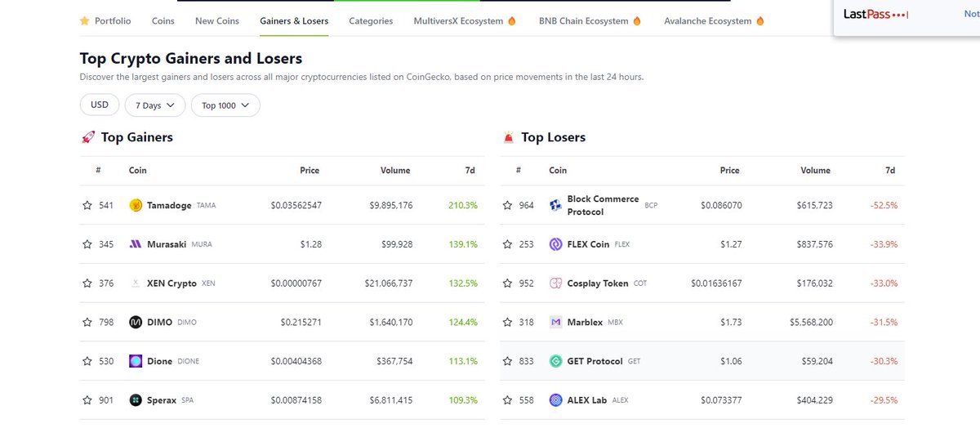
Task: Click the ALEX Lab logo
Action: 556,400
